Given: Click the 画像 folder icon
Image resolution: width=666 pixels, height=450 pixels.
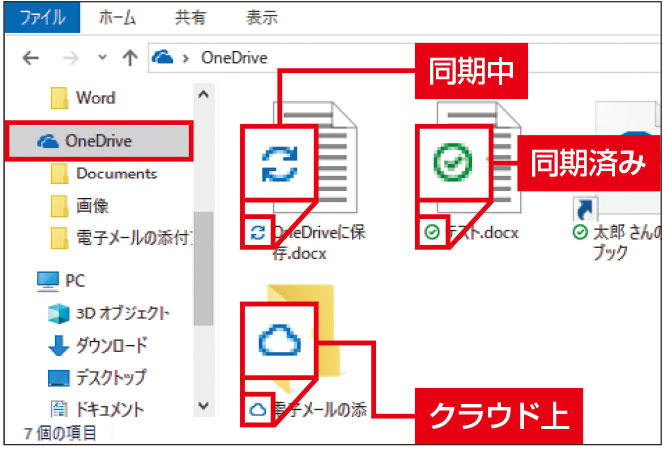Looking at the screenshot, I should point(59,206).
